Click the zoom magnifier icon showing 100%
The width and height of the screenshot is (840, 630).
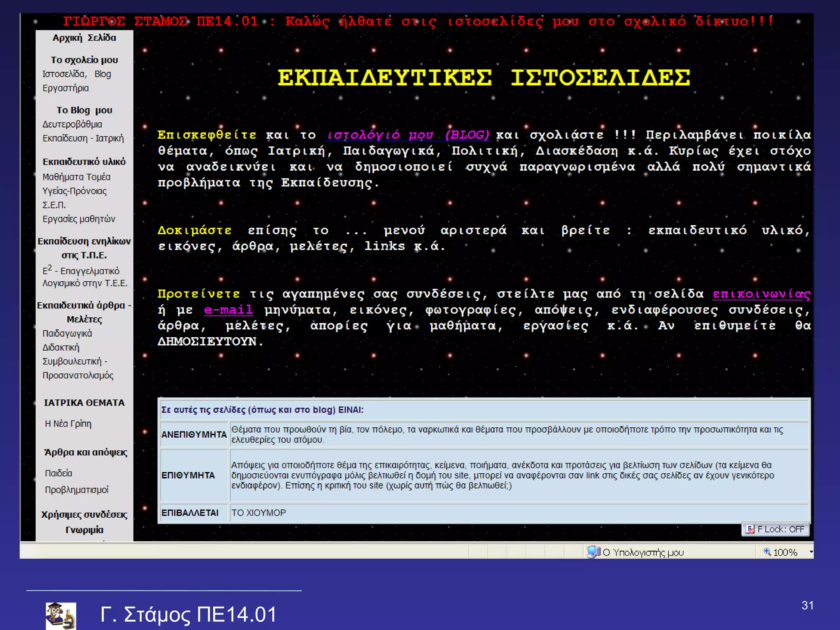coord(767,552)
